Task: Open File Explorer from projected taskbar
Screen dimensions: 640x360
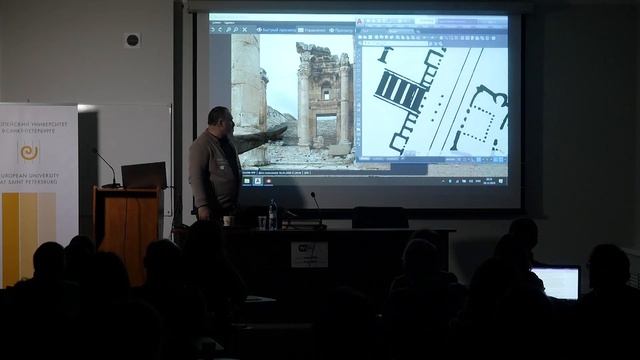Action: pyautogui.click(x=247, y=181)
